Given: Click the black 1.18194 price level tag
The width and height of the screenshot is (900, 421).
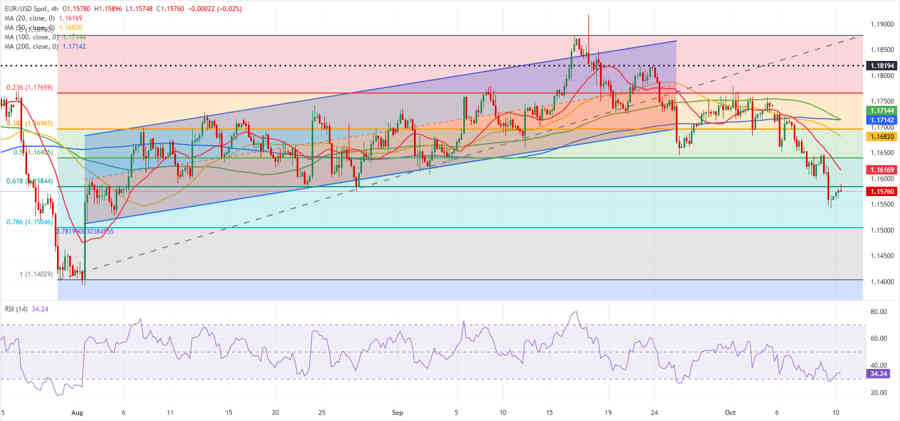Looking at the screenshot, I should click(881, 65).
